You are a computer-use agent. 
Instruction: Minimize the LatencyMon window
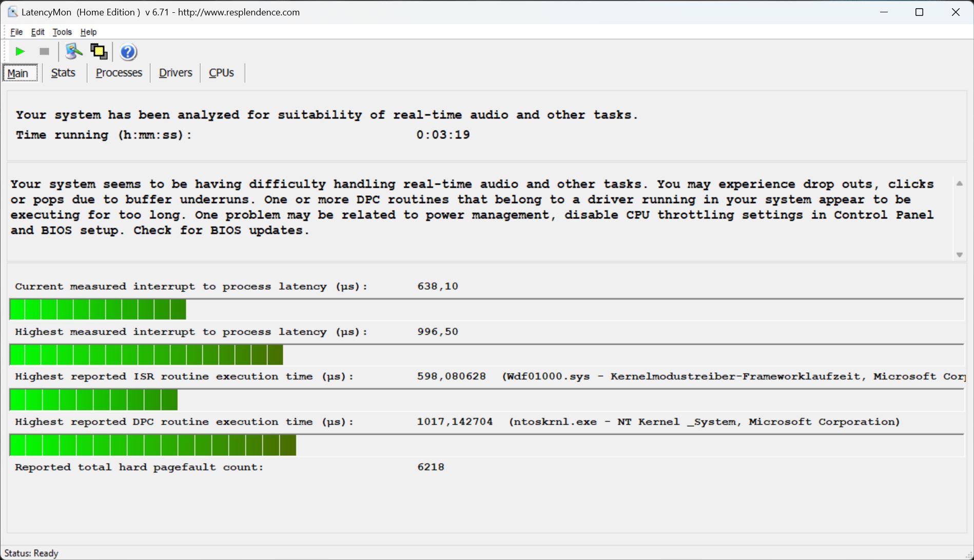[884, 12]
